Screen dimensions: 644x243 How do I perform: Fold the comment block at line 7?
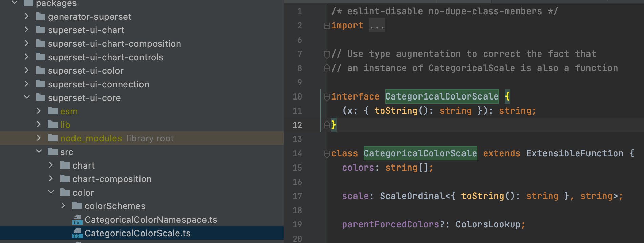[x=327, y=54]
